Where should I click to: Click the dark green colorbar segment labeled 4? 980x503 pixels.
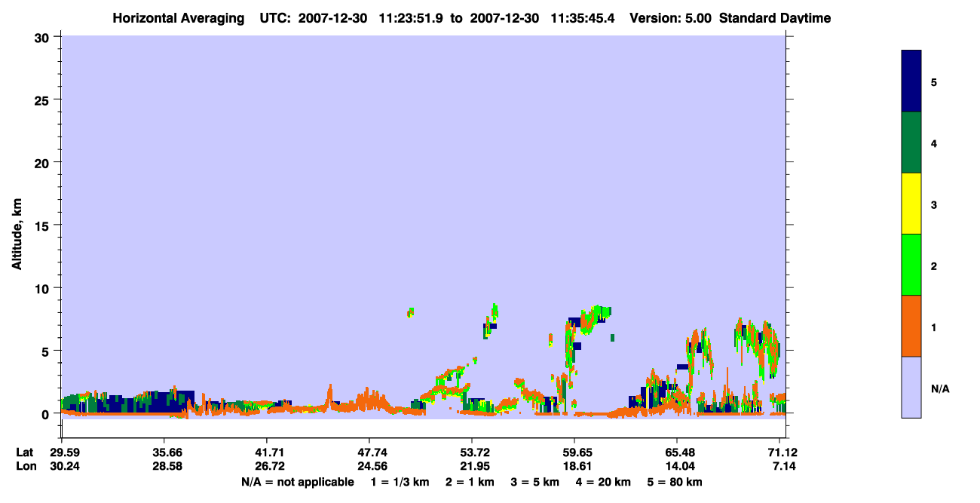[x=911, y=143]
